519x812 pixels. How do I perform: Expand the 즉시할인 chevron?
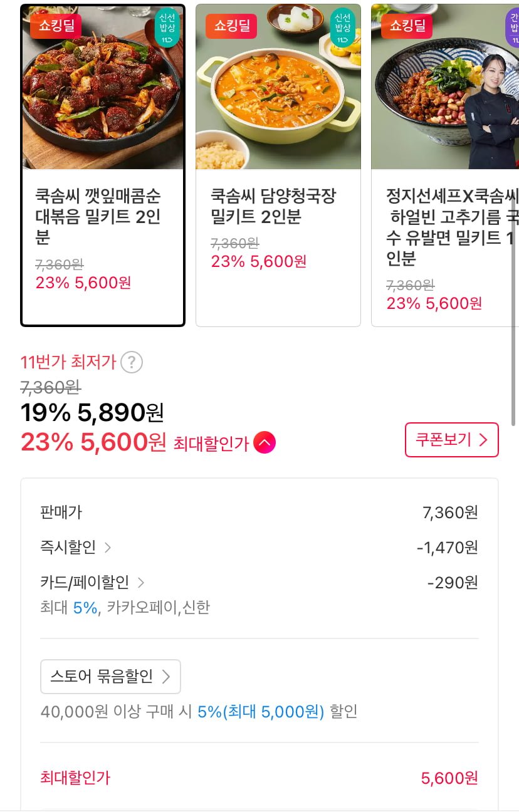pyautogui.click(x=108, y=548)
